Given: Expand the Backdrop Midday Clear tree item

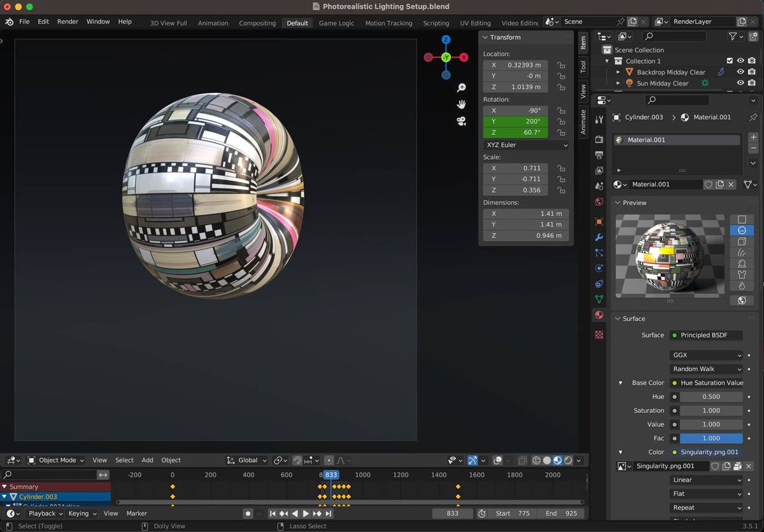Looking at the screenshot, I should click(x=618, y=72).
